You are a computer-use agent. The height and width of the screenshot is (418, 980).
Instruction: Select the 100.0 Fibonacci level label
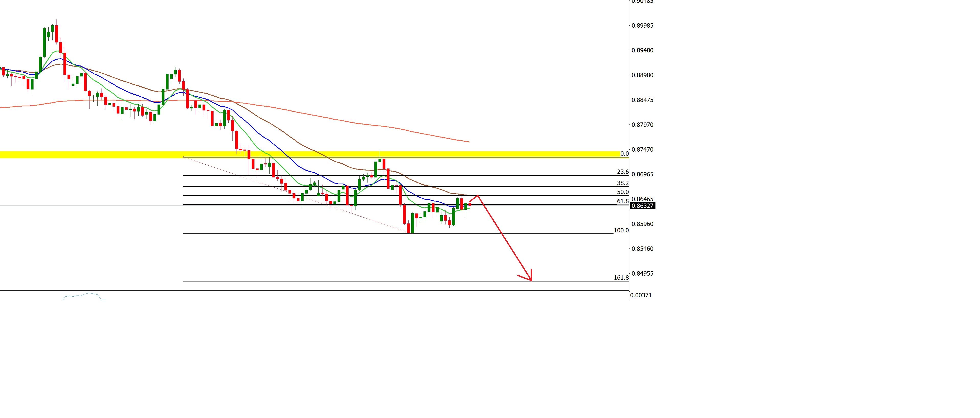click(621, 231)
